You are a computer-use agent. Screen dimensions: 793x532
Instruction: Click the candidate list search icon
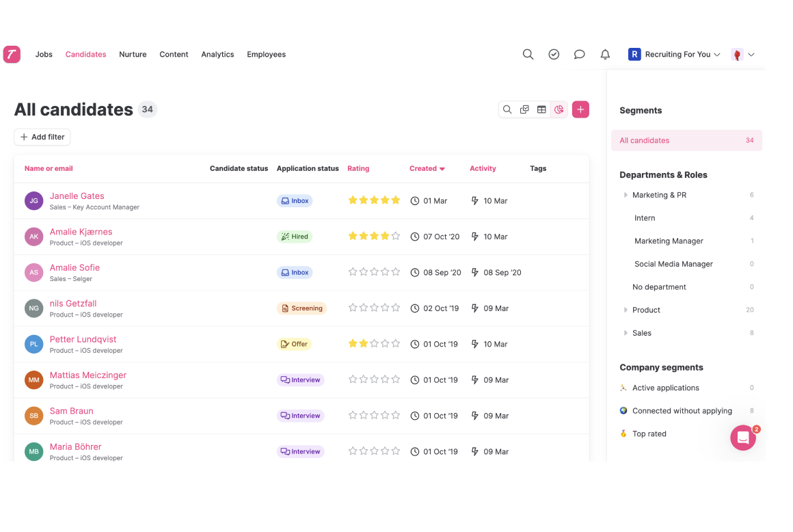click(507, 109)
